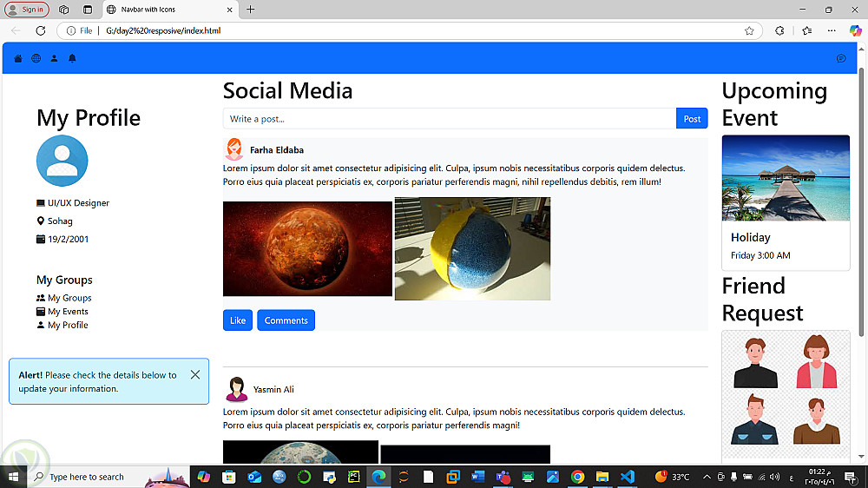Click the Post button
868x488 pixels.
[692, 119]
